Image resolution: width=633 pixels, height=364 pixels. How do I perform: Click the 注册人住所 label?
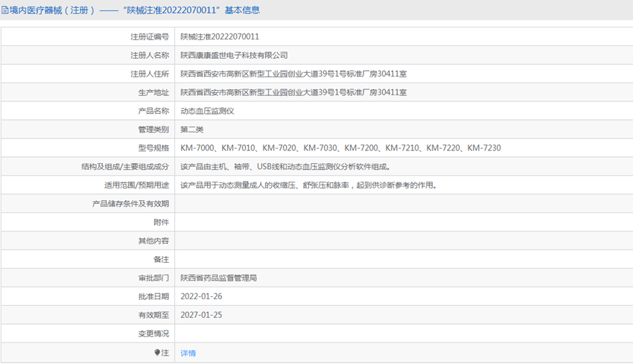click(150, 74)
